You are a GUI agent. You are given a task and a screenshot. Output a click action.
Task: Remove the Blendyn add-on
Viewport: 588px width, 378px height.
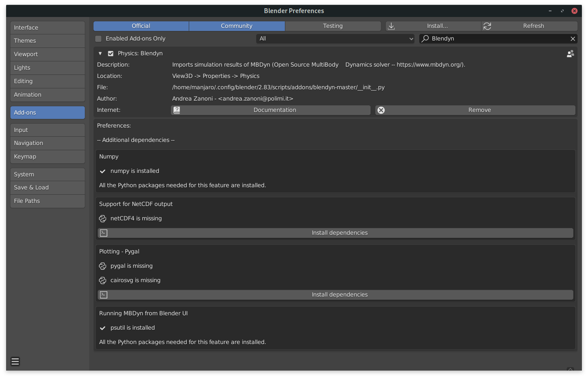[x=475, y=110]
